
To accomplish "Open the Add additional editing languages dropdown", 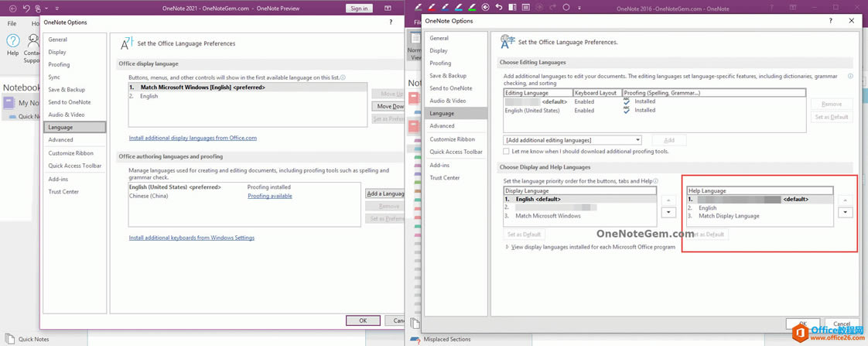I will pos(637,140).
